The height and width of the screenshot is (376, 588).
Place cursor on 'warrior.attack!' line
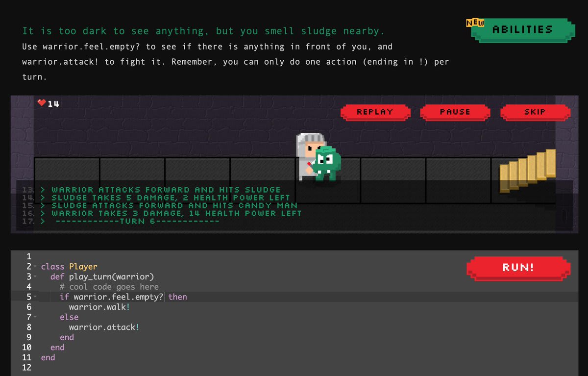[x=104, y=327]
